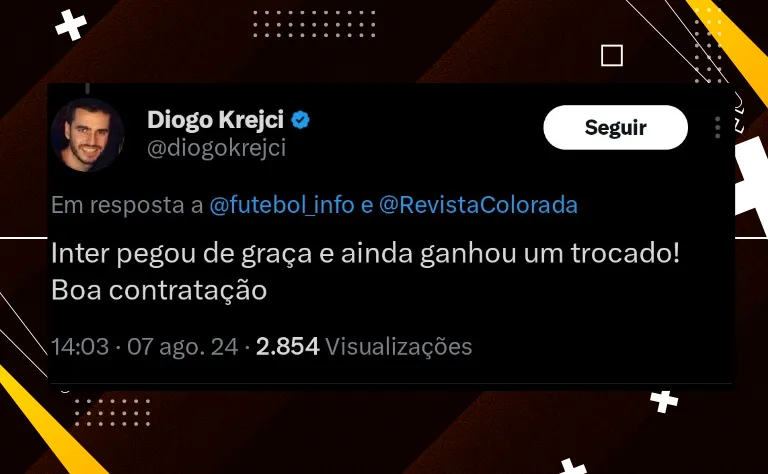The image size is (768, 474).
Task: Click the dotted grid pattern below the tweet
Action: pyautogui.click(x=113, y=412)
